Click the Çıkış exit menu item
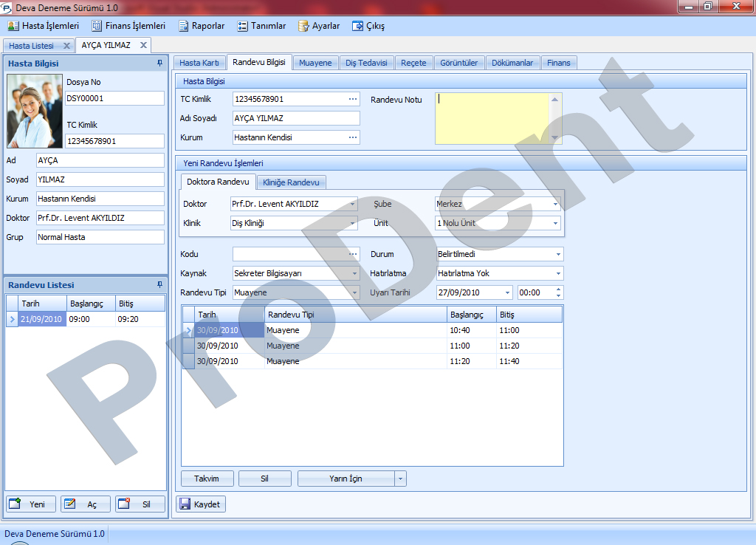756x545 pixels. coord(368,26)
